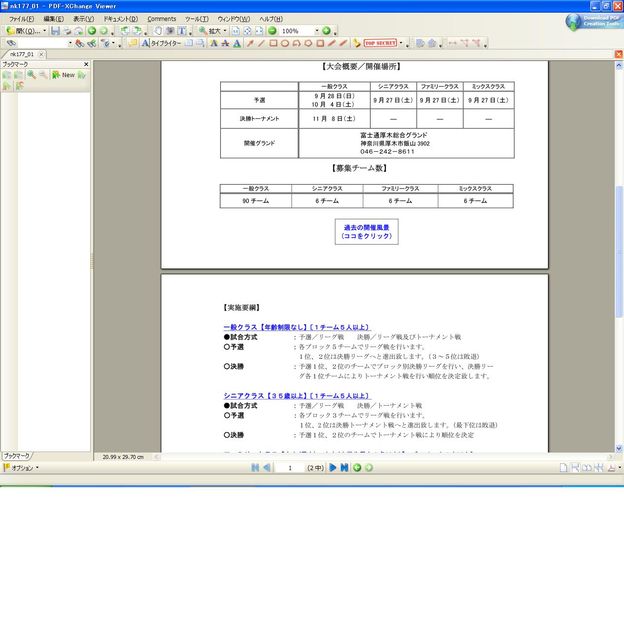Click the green zoom-out minus button
Viewport: 624px width, 640px height.
click(x=271, y=31)
